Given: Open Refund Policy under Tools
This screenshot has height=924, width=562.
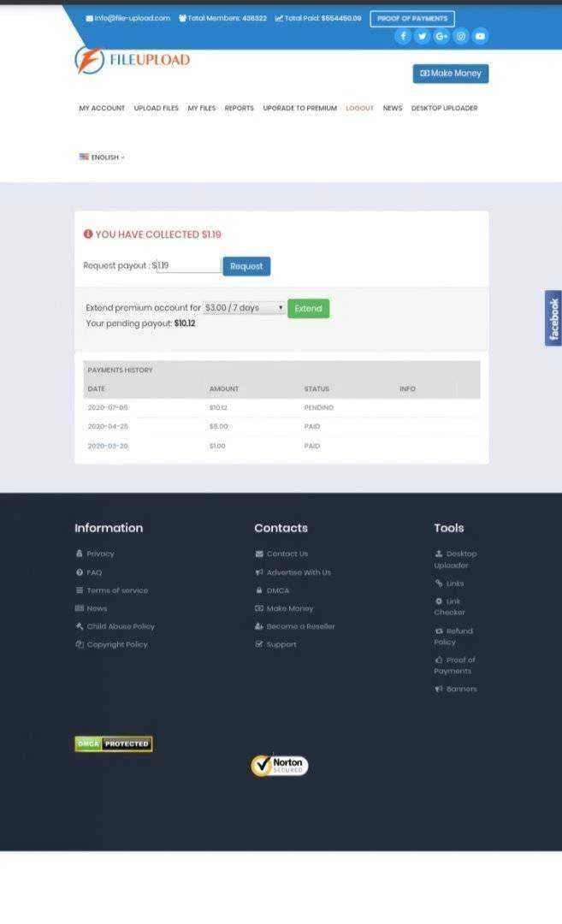Looking at the screenshot, I should pos(453,637).
